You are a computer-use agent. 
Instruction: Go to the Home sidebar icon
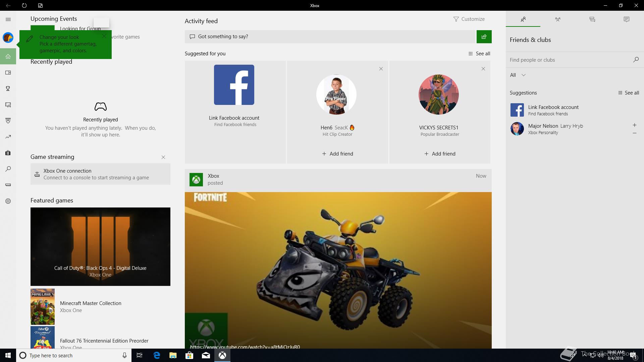coord(8,56)
